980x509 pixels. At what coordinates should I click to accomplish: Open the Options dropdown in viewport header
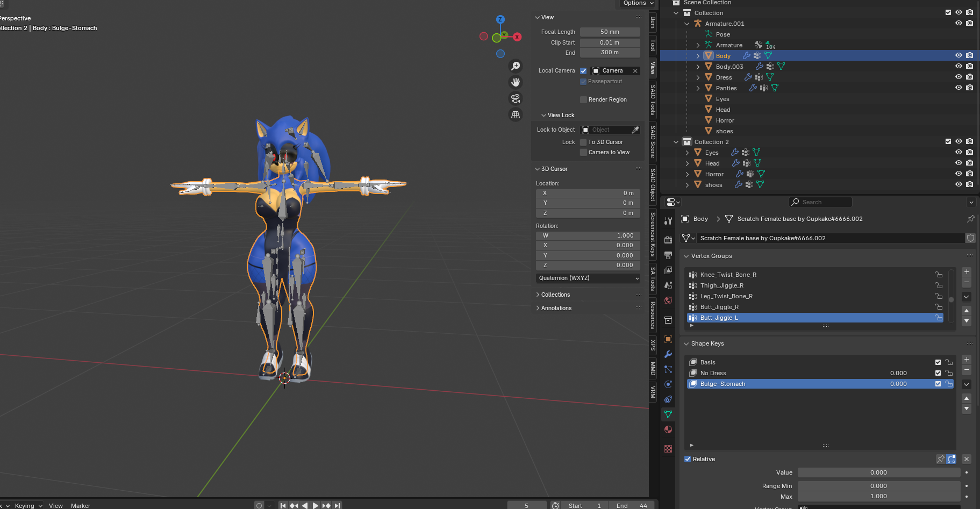click(x=638, y=3)
